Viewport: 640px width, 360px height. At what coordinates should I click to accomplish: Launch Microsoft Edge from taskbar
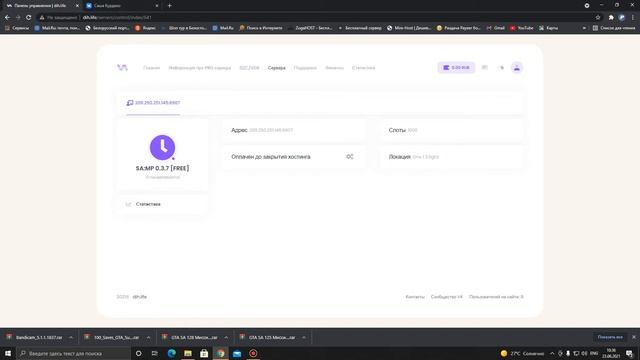tap(172, 353)
